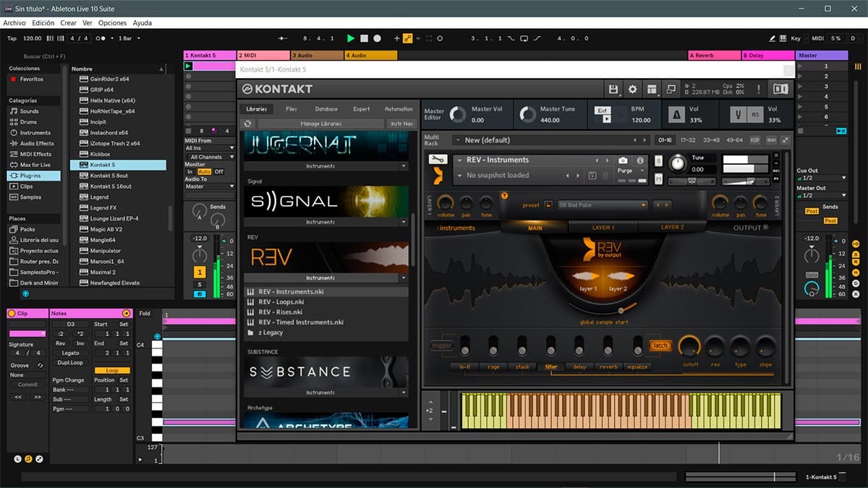Toggle the REV instrument Solo S button
The height and width of the screenshot is (488, 868).
click(x=658, y=160)
